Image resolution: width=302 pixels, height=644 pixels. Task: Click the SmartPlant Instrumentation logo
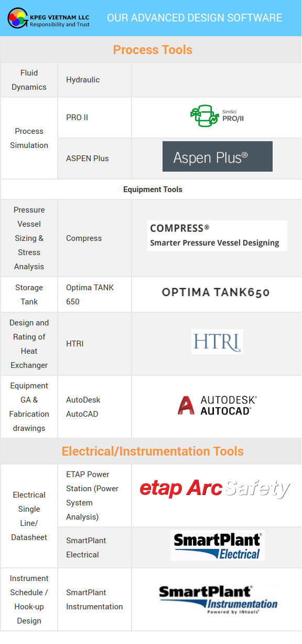[x=218, y=599]
